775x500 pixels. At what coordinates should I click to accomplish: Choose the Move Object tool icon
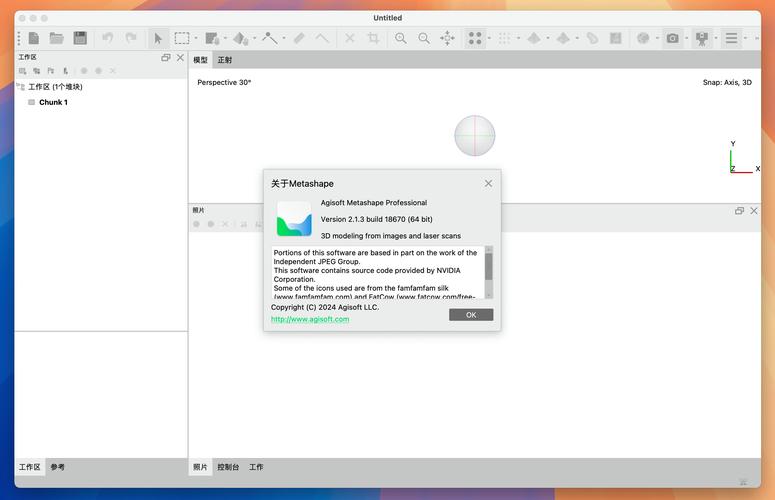(241, 38)
